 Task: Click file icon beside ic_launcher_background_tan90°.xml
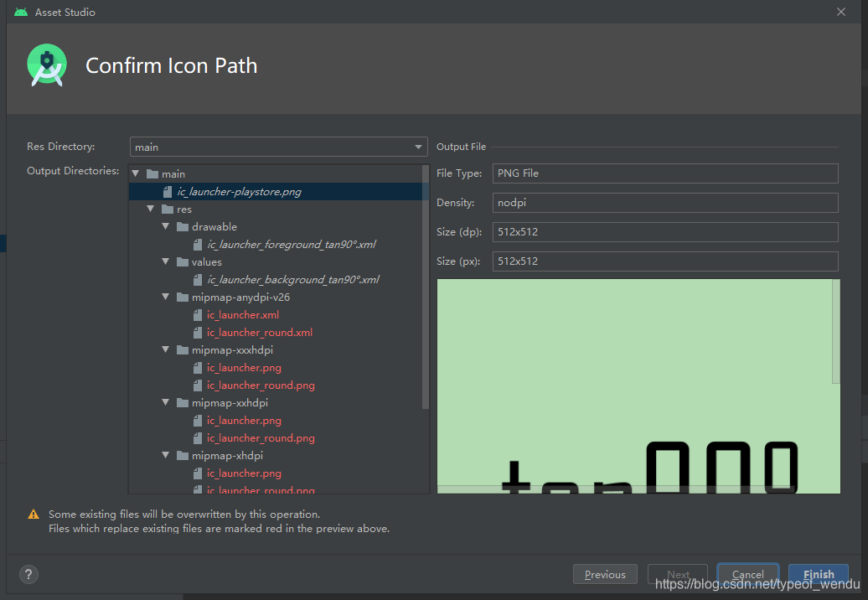point(198,280)
